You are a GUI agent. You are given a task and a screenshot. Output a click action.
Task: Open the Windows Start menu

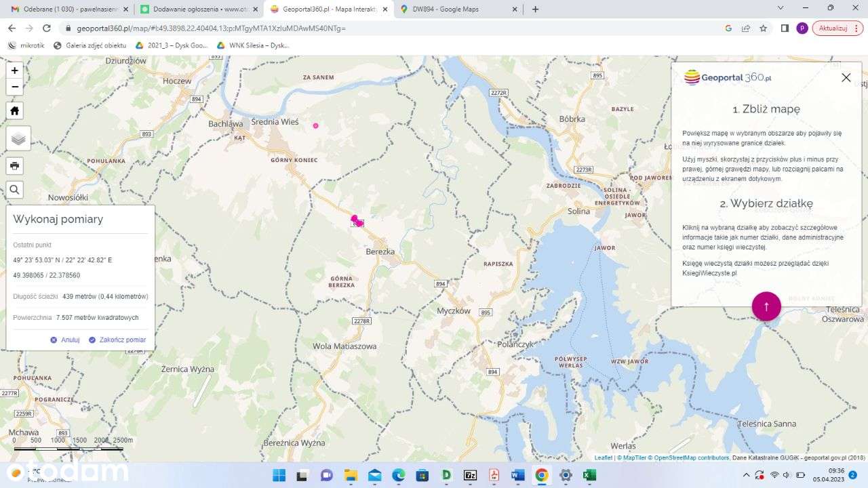[x=279, y=475]
